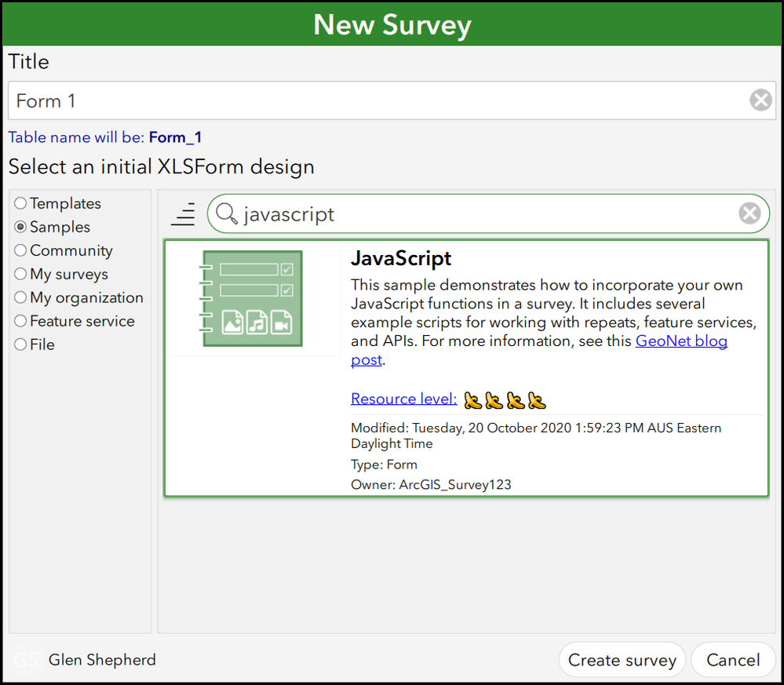Select the My organization option
This screenshot has width=784, height=685.
pyautogui.click(x=20, y=297)
